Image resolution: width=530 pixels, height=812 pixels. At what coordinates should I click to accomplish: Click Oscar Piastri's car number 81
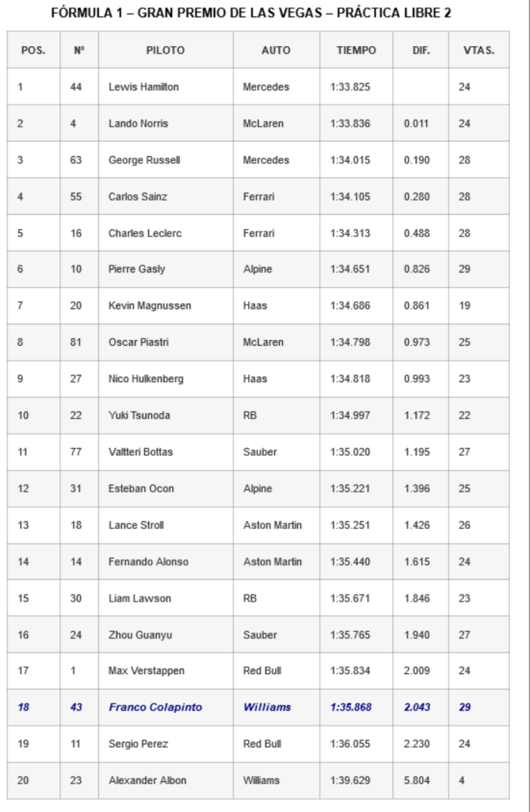[x=76, y=343]
